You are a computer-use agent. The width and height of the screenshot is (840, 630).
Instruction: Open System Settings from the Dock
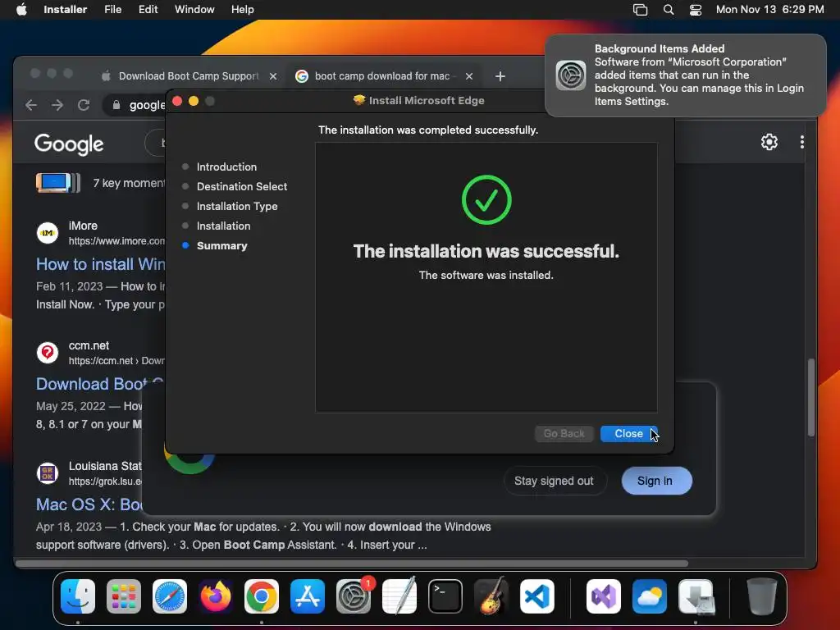tap(354, 596)
